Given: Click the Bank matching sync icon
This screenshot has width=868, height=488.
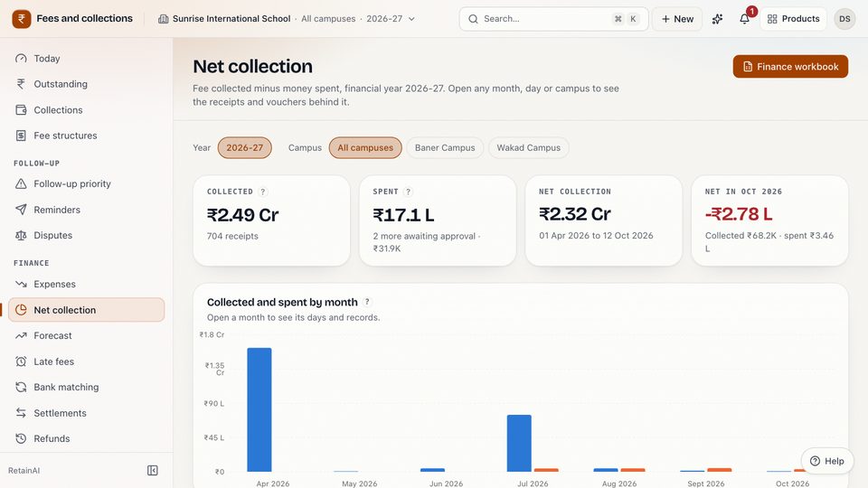Looking at the screenshot, I should pyautogui.click(x=21, y=387).
